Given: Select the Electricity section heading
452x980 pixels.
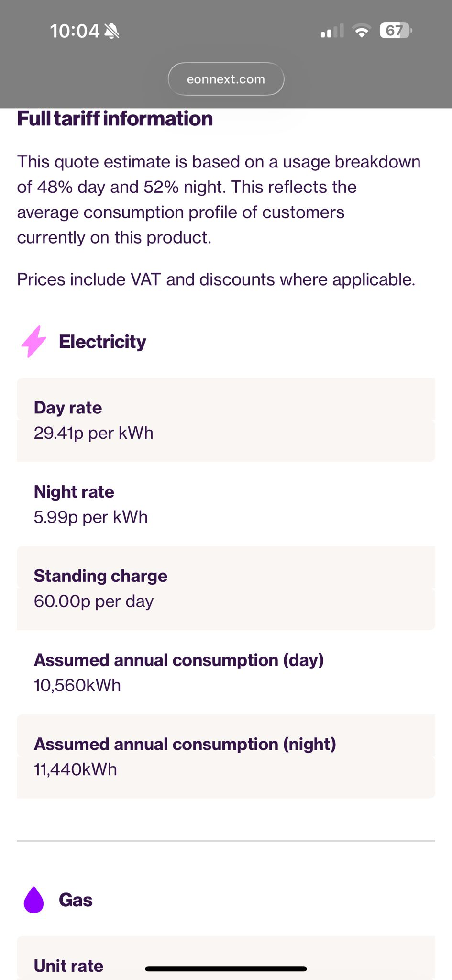Looking at the screenshot, I should pos(102,342).
